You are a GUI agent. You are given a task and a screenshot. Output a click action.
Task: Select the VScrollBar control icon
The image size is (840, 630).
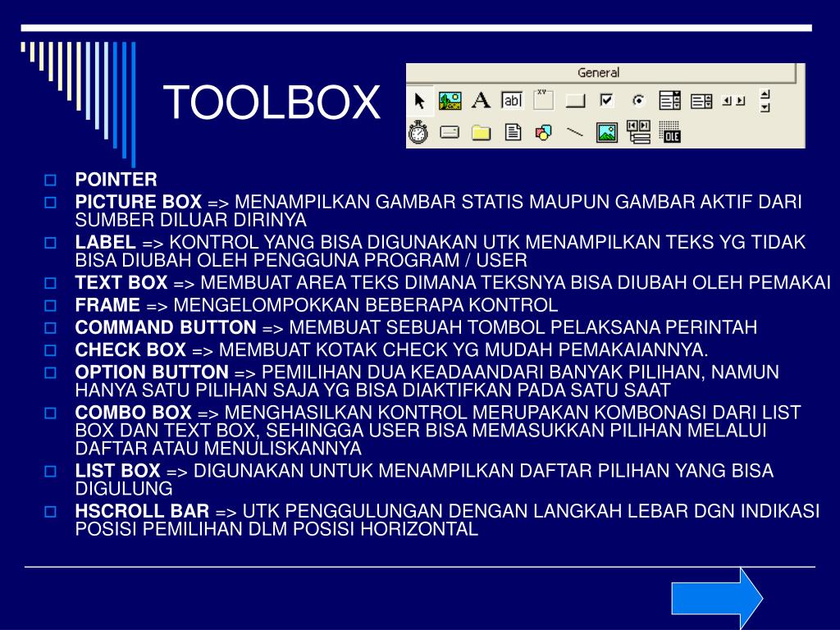point(765,100)
